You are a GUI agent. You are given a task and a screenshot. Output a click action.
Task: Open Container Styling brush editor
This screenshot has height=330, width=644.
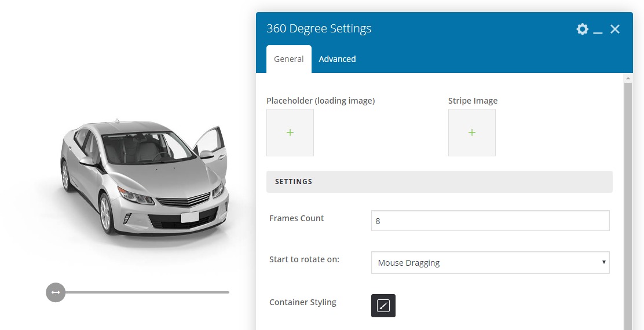(383, 306)
